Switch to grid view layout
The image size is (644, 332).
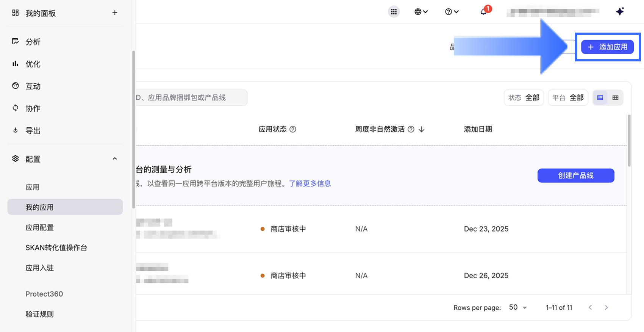point(616,98)
